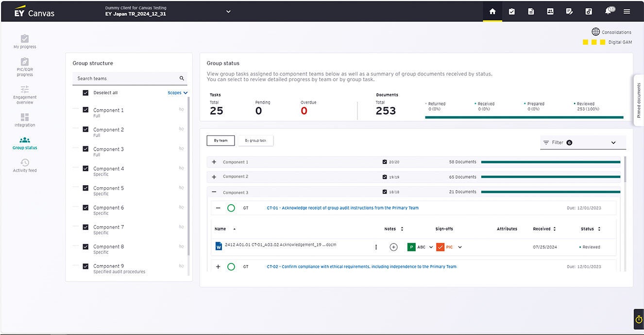Add a note with the plus-circle icon

point(393,247)
